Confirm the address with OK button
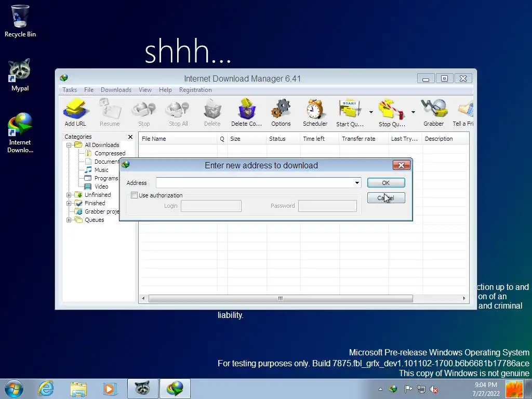The width and height of the screenshot is (532, 399). coord(386,182)
